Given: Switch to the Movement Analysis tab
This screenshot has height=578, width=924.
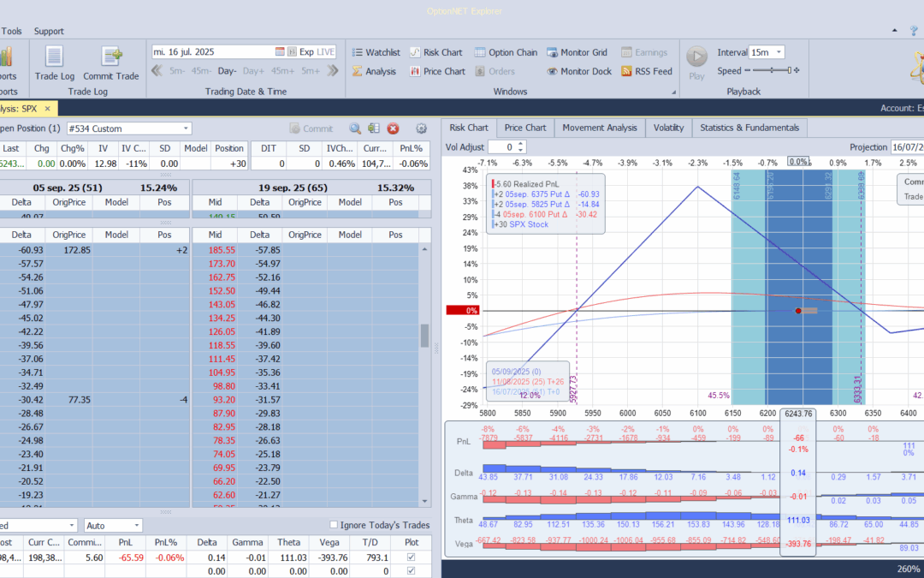Looking at the screenshot, I should [x=599, y=127].
